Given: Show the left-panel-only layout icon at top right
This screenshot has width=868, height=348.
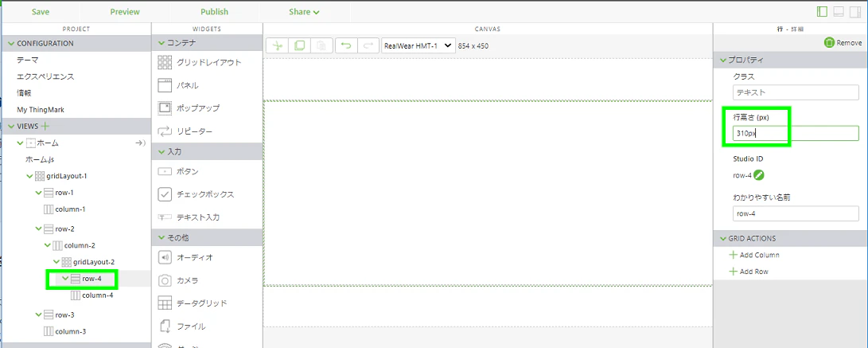Looking at the screenshot, I should pos(822,12).
